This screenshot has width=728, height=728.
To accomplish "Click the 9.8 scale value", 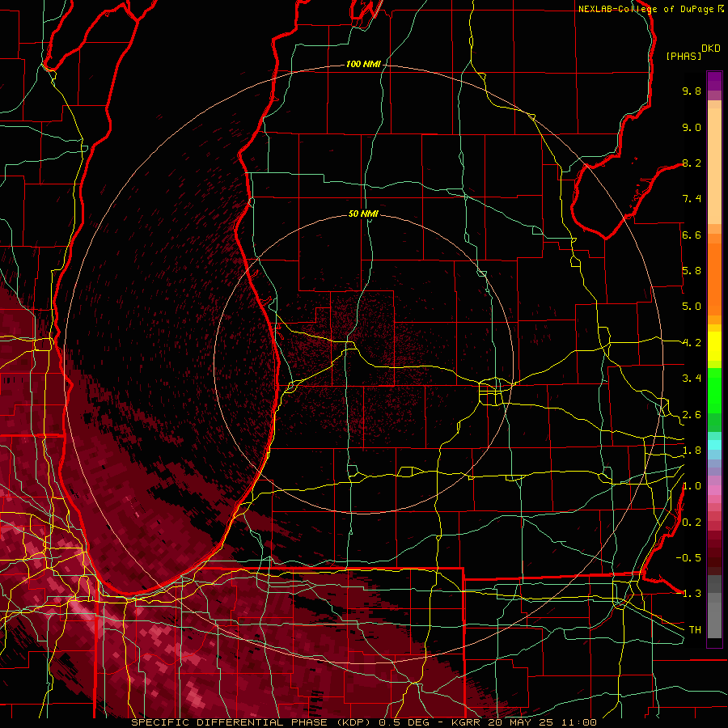I will click(692, 91).
